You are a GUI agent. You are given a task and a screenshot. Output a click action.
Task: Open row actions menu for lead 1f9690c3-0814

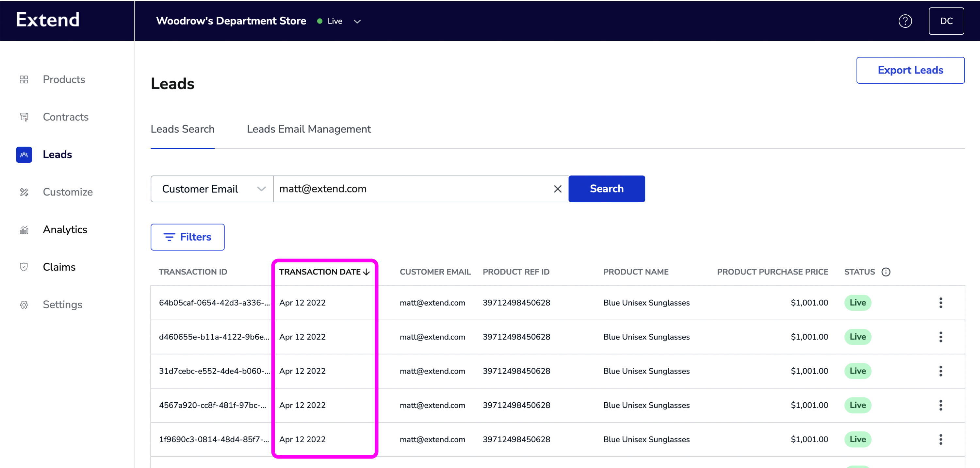(940, 440)
